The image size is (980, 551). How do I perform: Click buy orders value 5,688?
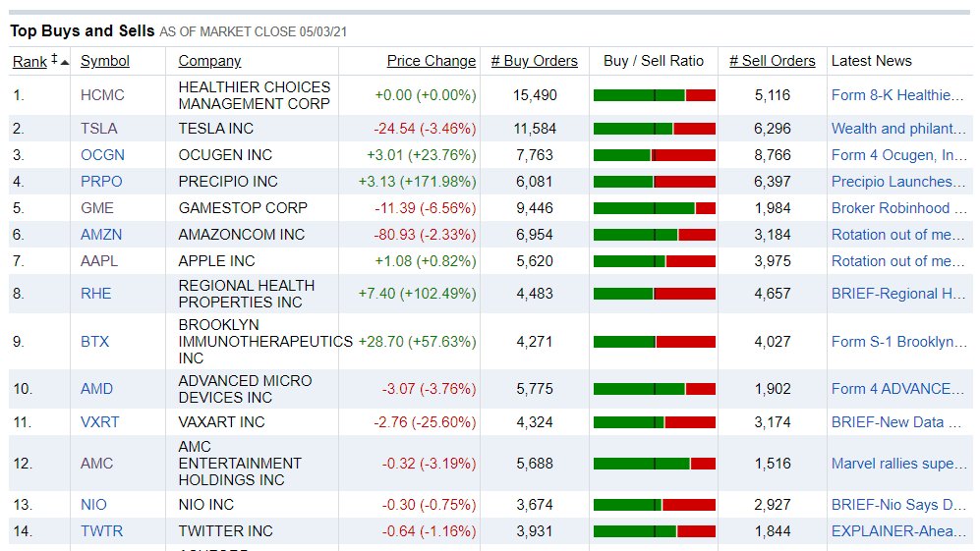coord(535,464)
